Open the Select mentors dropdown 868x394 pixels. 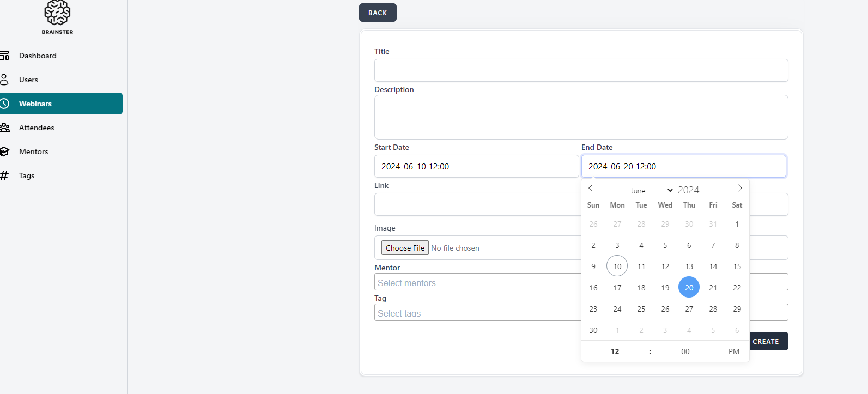[x=477, y=282]
